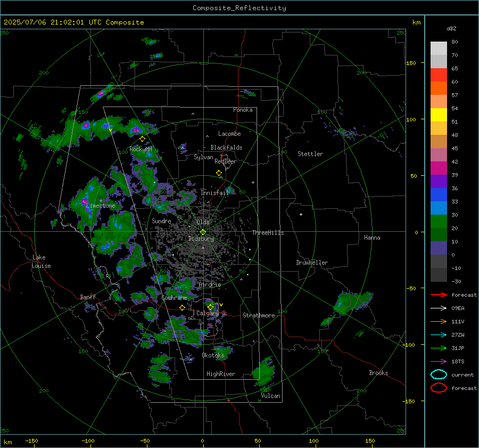Viewport: 479px width, 448px height.
Task: Click the -150 tick on the bottom km axis
Action: pyautogui.click(x=31, y=441)
